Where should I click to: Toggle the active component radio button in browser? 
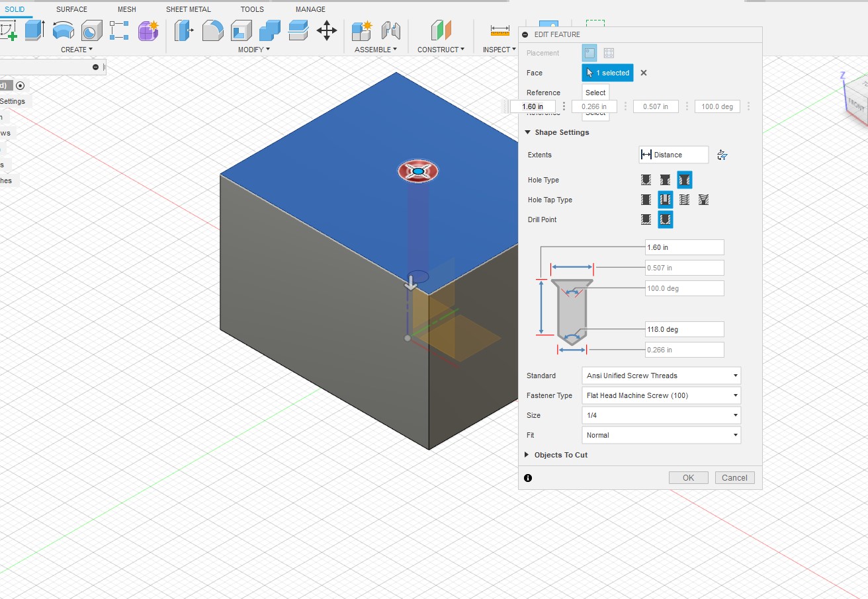coord(20,85)
